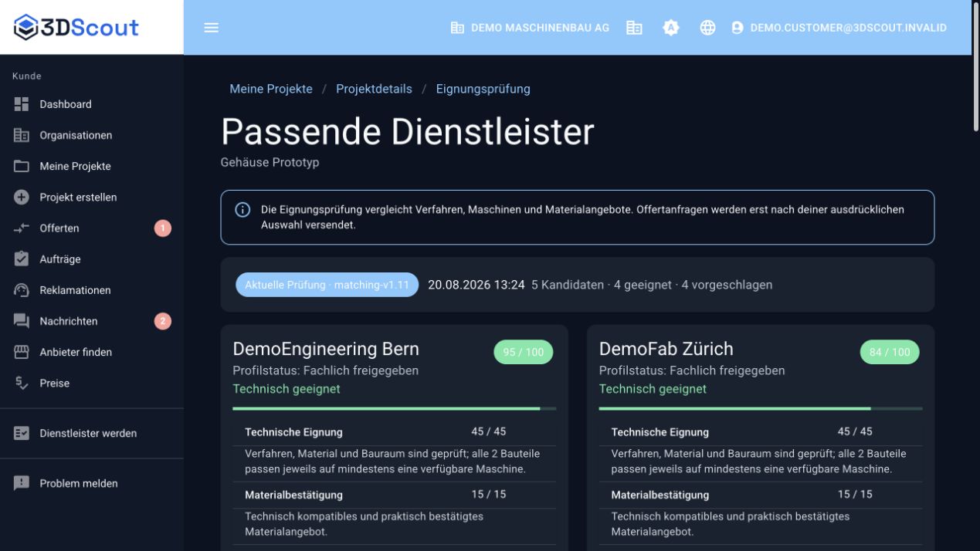Go to Meine Projekte in sidebar

point(92,166)
